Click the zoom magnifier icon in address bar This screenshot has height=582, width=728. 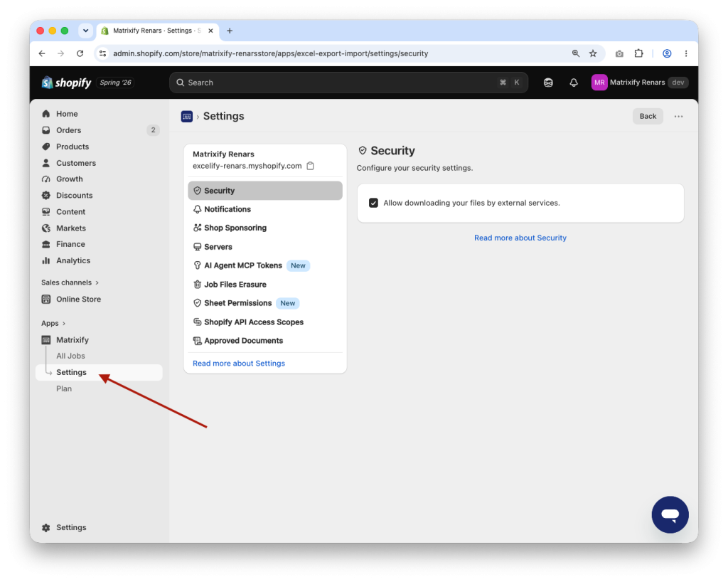point(576,53)
